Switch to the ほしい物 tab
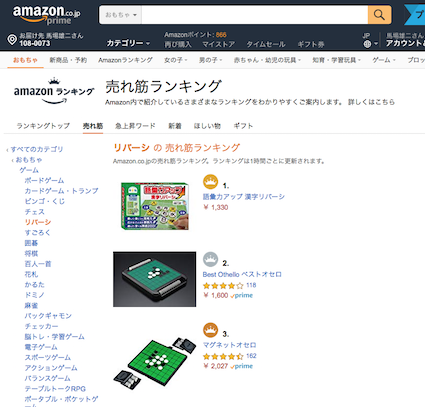Screen dimensions: 425x407 click(x=207, y=126)
